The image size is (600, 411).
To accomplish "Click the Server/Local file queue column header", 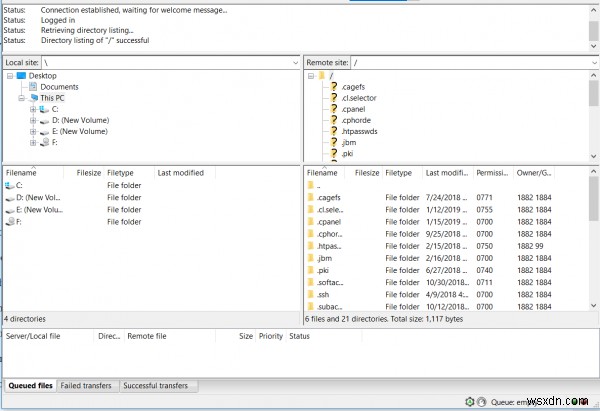I will click(48, 336).
